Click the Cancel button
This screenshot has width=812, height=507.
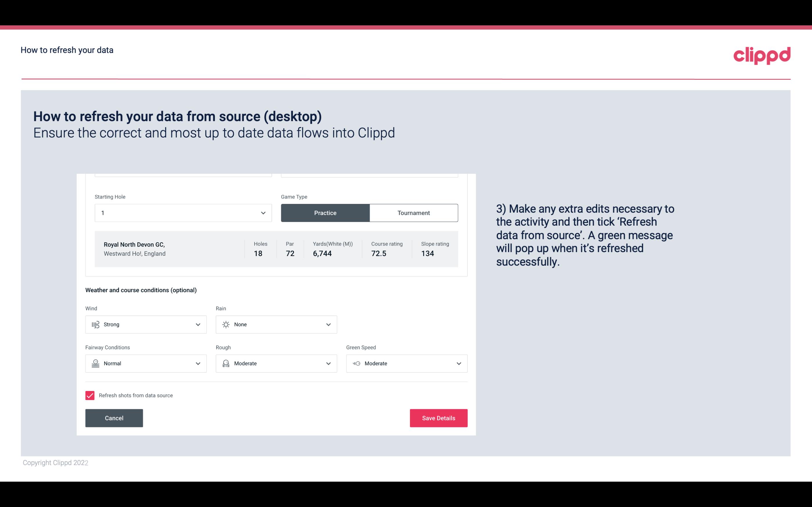(114, 418)
